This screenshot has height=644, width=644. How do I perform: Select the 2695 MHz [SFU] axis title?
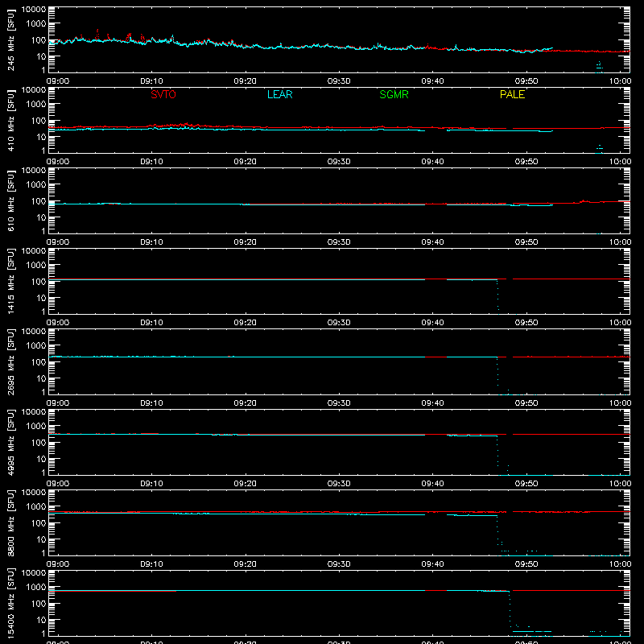[x=11, y=361]
